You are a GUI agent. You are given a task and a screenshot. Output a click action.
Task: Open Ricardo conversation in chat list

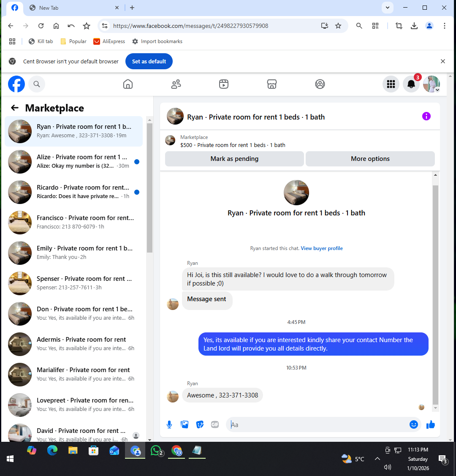click(x=74, y=192)
